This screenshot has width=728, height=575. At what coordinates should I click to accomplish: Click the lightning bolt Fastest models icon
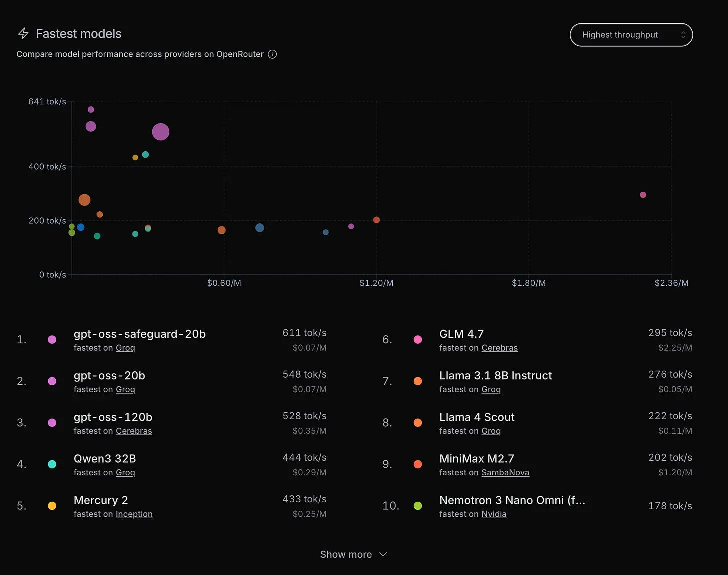23,33
